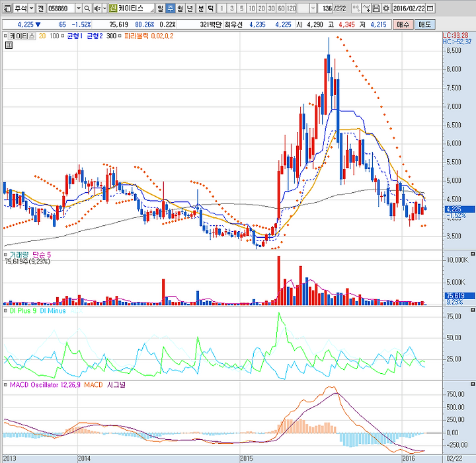Click the pink 단순 5 volume average label
The height and width of the screenshot is (463, 476).
[42, 255]
